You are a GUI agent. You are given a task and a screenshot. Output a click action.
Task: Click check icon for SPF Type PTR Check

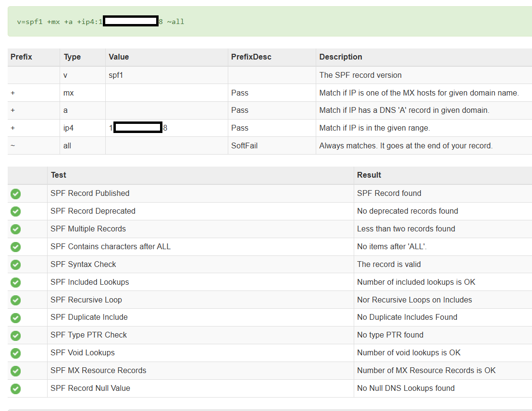(x=15, y=335)
